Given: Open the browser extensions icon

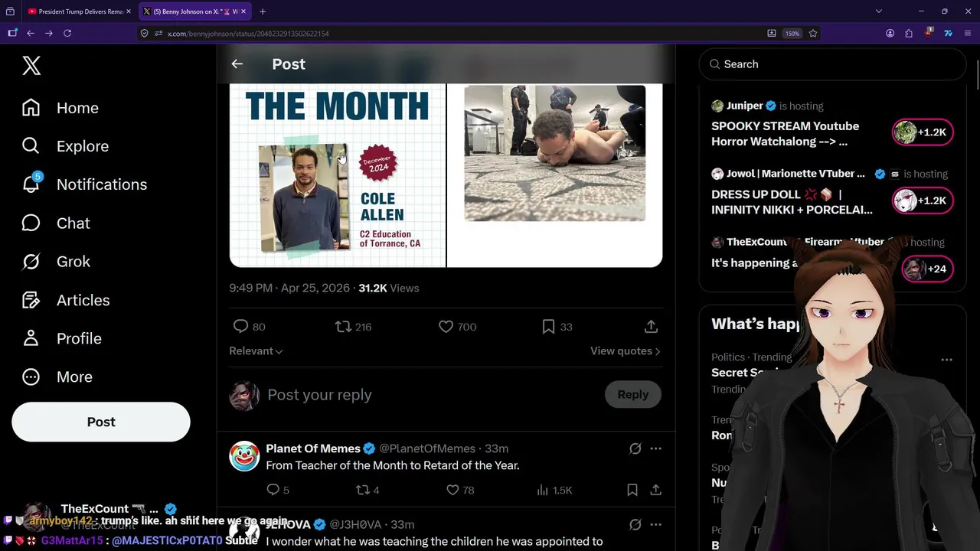Looking at the screenshot, I should pos(909,34).
